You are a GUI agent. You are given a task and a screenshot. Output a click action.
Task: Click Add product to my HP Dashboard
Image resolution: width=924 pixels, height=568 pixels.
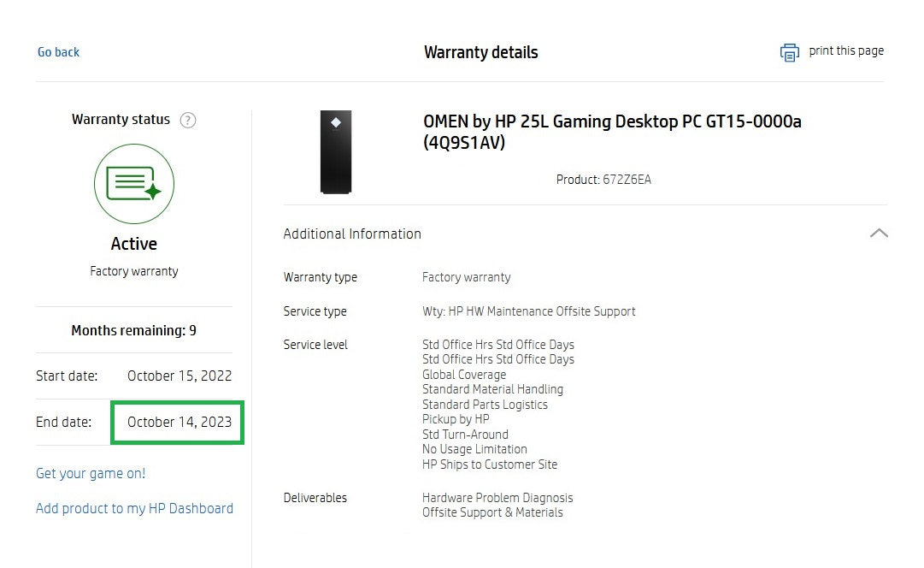tap(134, 508)
